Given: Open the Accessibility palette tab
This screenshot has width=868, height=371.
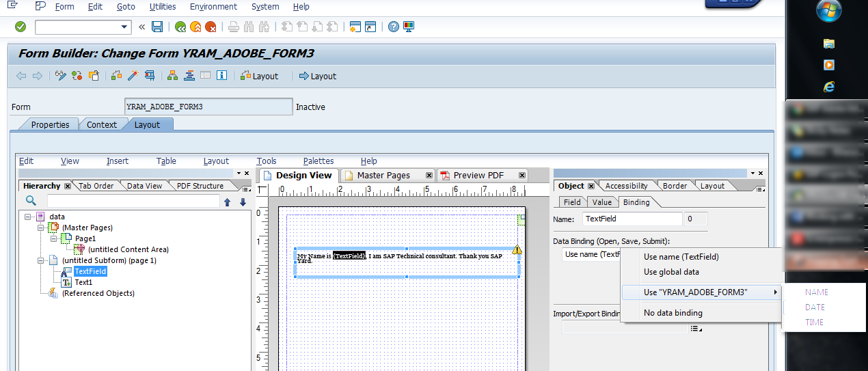Looking at the screenshot, I should (x=626, y=186).
